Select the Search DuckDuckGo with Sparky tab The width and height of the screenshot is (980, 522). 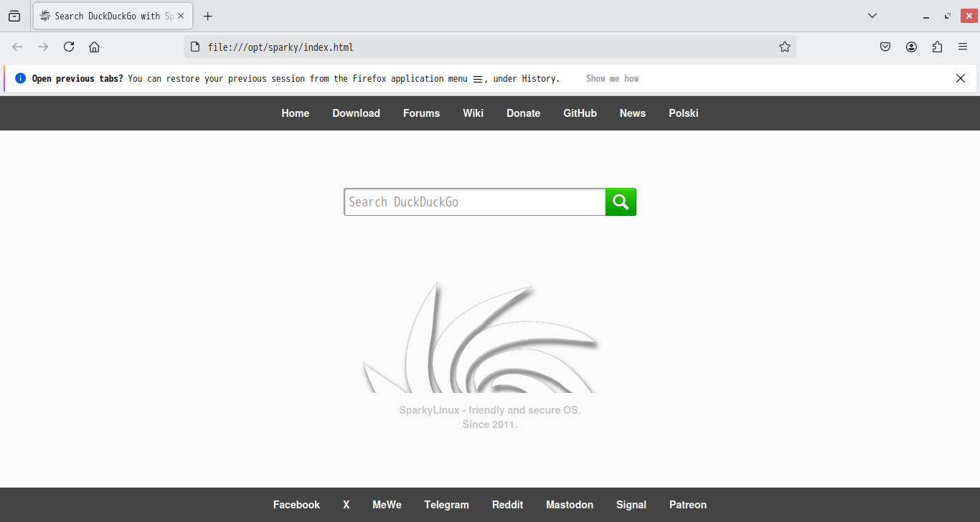[x=113, y=16]
